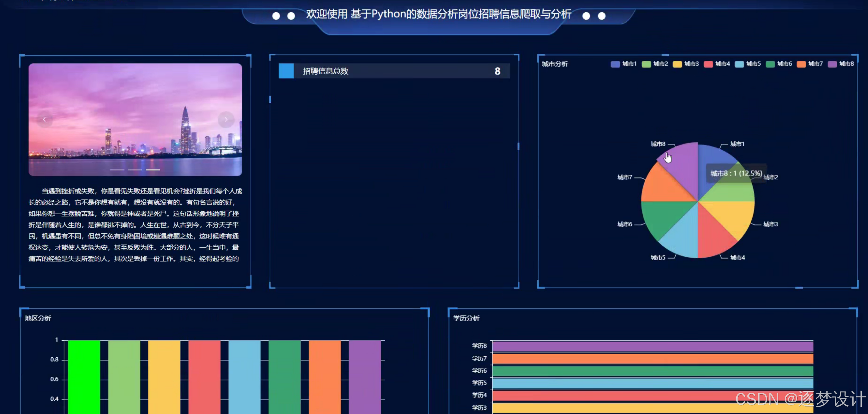The image size is (868, 414).
Task: Click the 城市3 pie label
Action: tap(771, 224)
